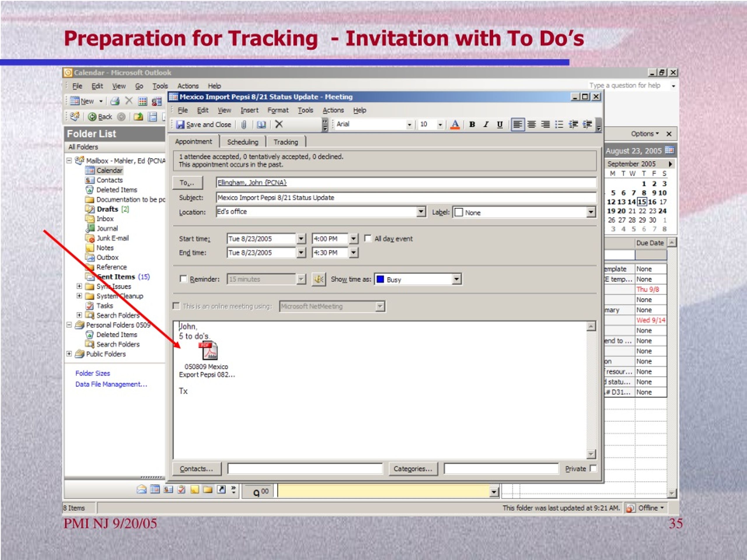Open the Show time as Busy dropdown
Image resolution: width=747 pixels, height=560 pixels.
(x=457, y=279)
